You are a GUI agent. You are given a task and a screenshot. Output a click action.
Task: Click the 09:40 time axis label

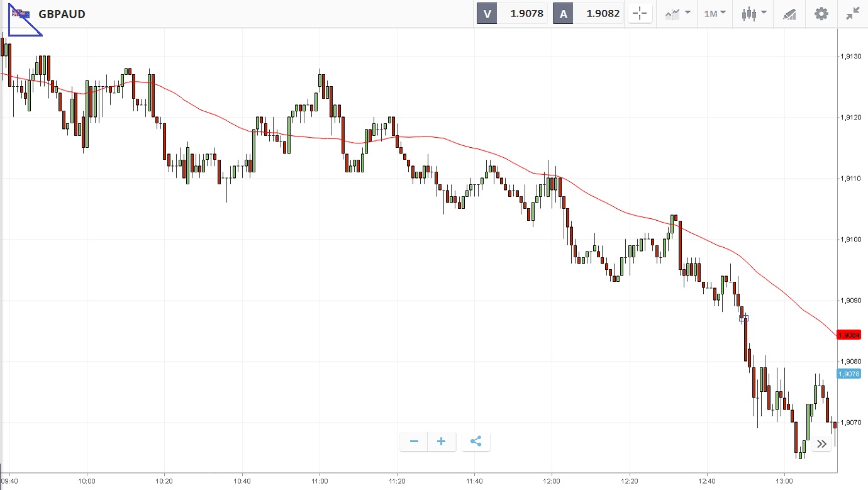pyautogui.click(x=9, y=481)
